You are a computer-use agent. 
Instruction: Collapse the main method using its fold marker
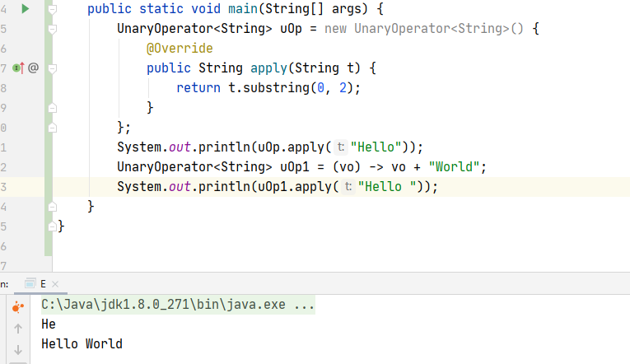click(x=51, y=9)
